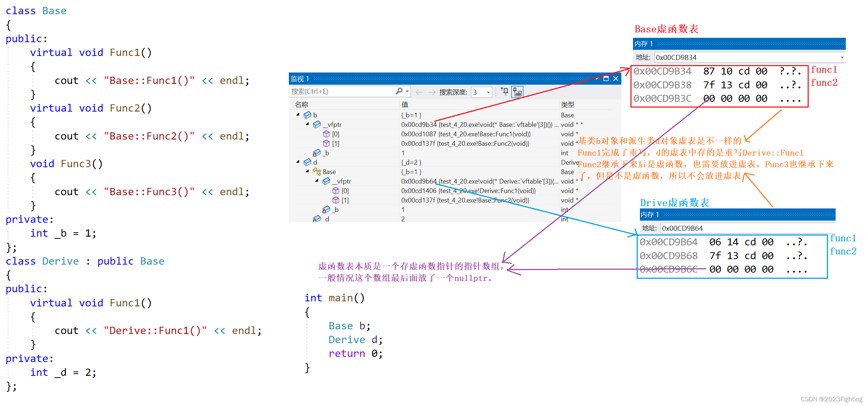
Task: Click memory bytes '87 10 cd 00'
Action: coord(735,71)
